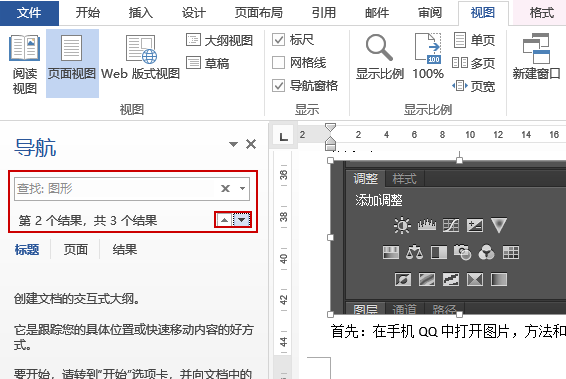
Task: Choose Page Width zoom (页宽)
Action: coord(474,86)
